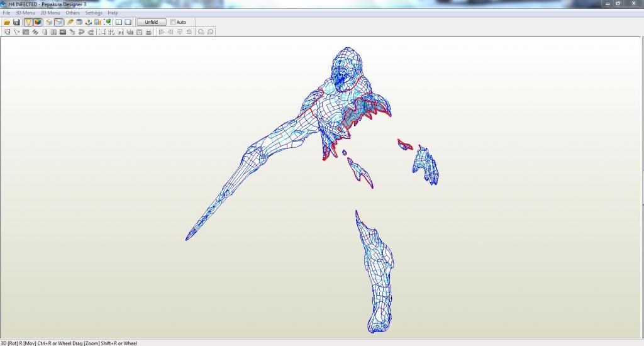Click the page settings icon
This screenshot has width=644, height=346.
139,32
